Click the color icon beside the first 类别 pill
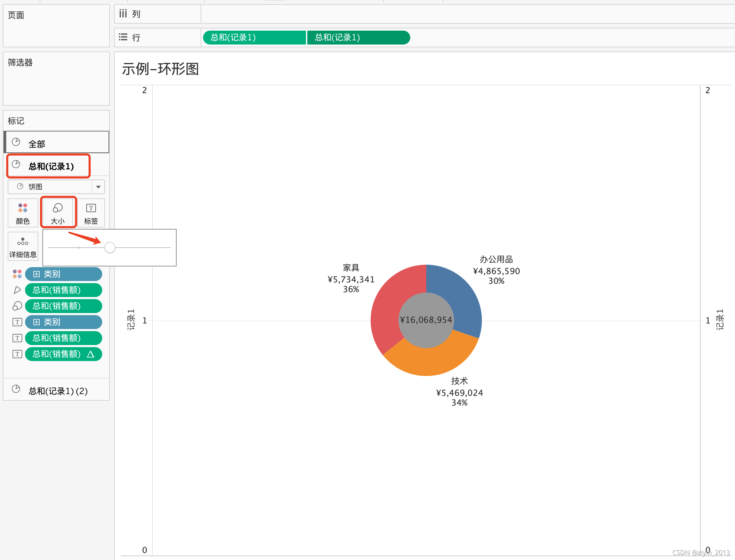This screenshot has height=560, width=735. pos(17,274)
